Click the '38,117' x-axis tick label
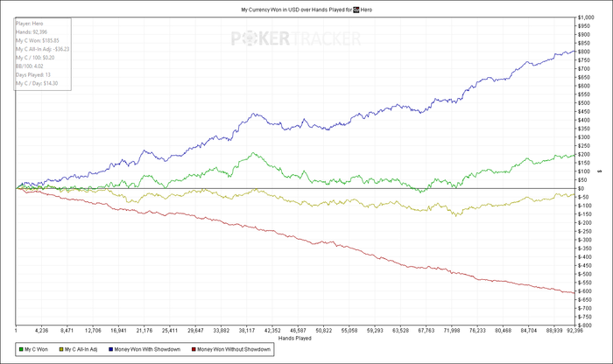 click(247, 331)
